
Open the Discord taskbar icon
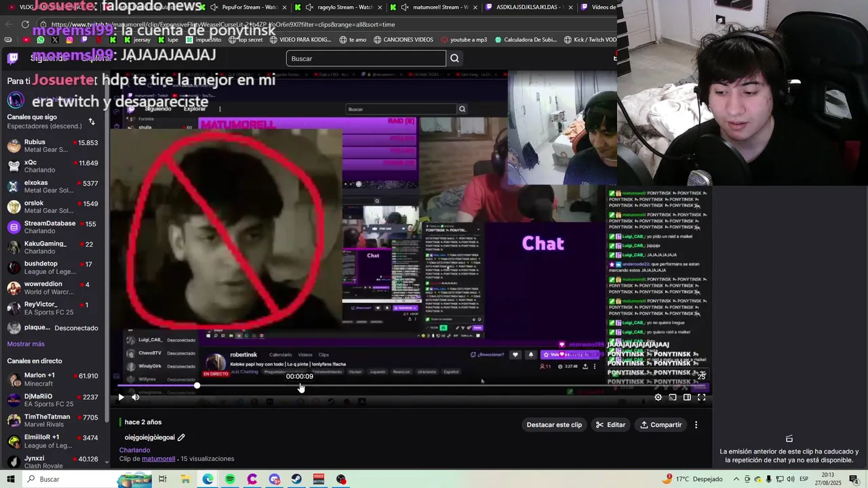pyautogui.click(x=274, y=479)
